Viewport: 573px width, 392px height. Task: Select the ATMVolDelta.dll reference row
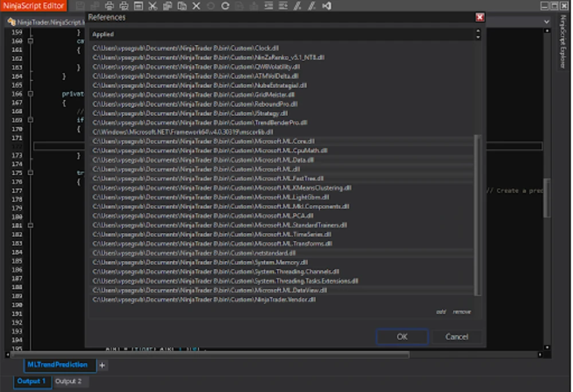[x=281, y=76]
